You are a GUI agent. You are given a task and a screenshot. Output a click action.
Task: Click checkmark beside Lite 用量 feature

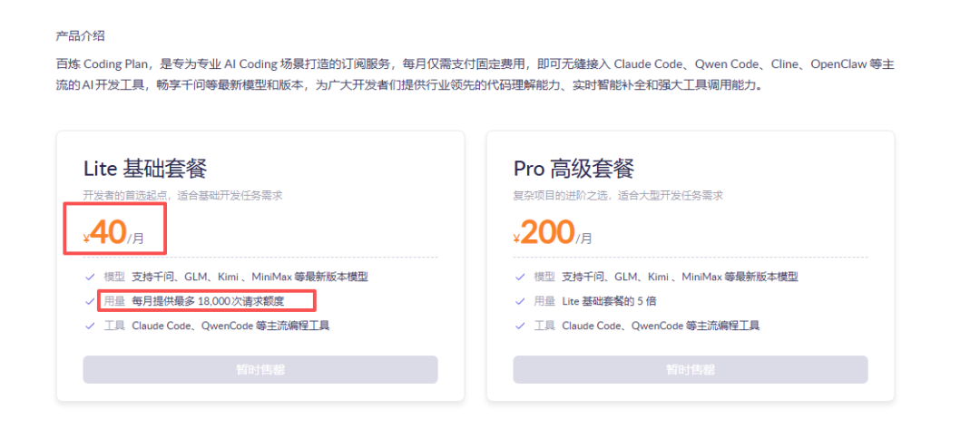point(90,301)
